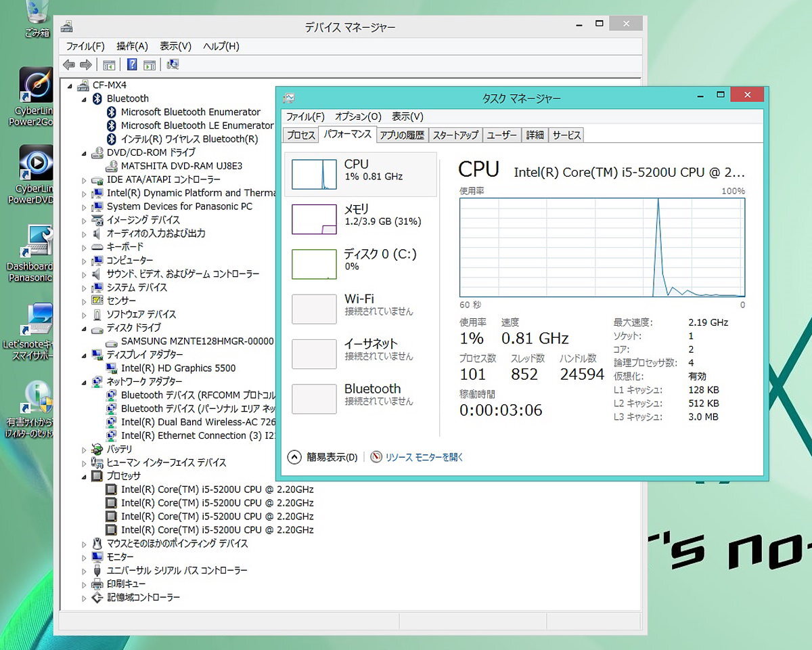812x650 pixels.
Task: Open the 表示(V) menu in Device Manager
Action: pos(175,46)
